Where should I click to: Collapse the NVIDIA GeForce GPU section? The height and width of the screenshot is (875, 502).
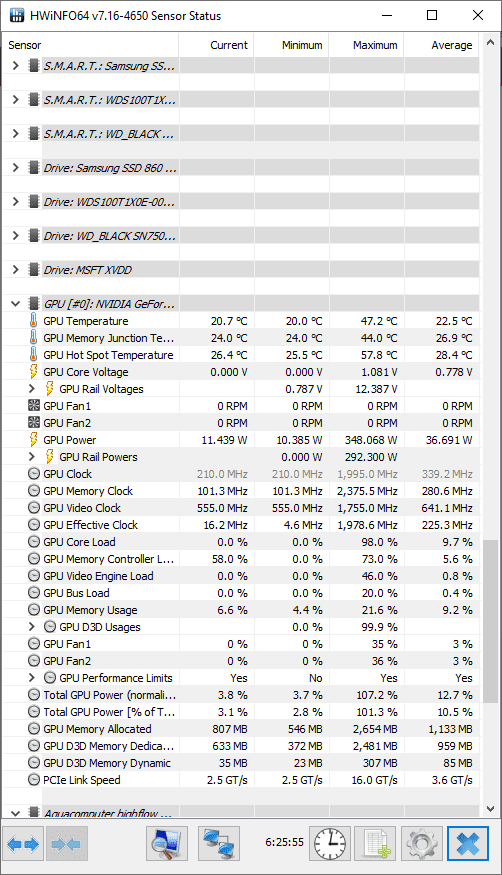pyautogui.click(x=16, y=304)
